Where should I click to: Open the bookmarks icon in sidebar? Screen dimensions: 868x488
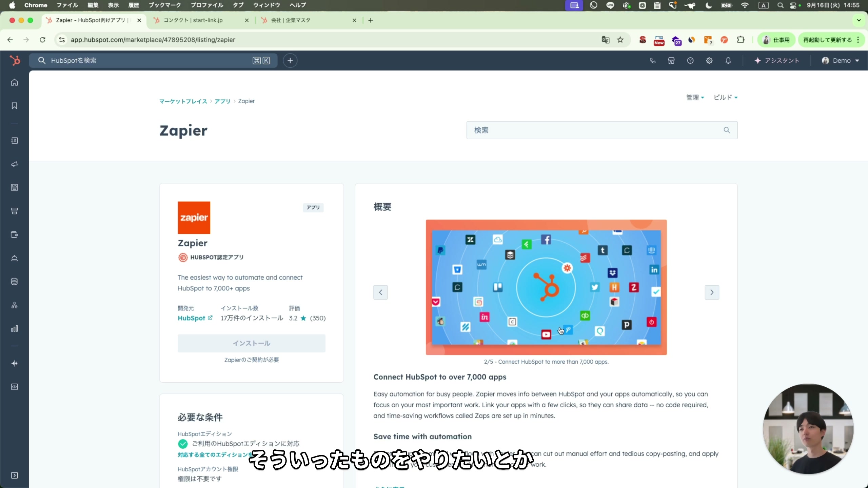click(14, 106)
